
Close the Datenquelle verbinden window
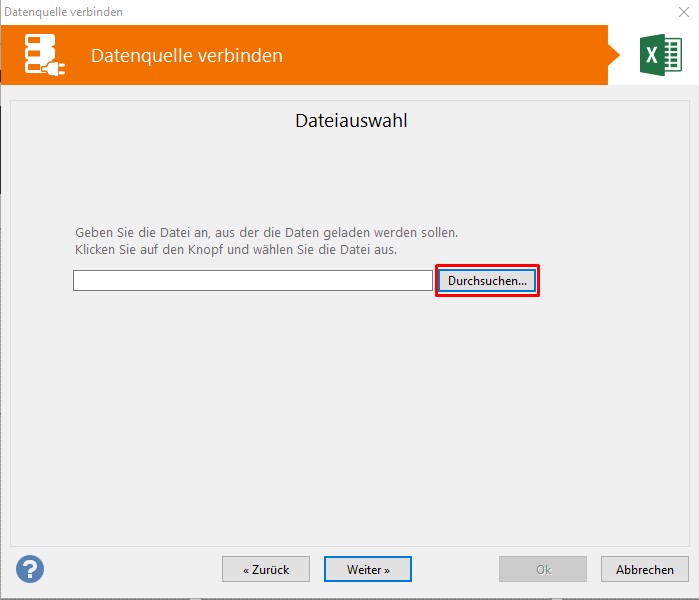pos(682,12)
